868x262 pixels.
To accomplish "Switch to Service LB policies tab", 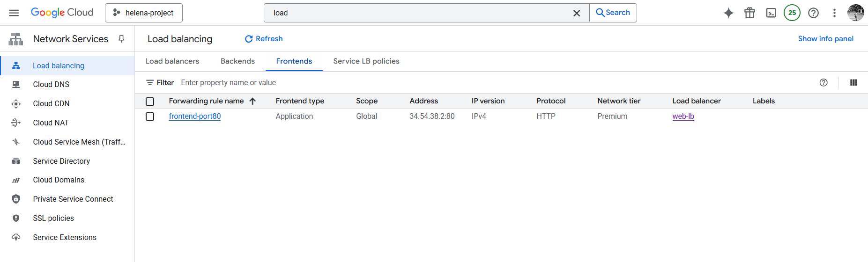I will click(x=366, y=61).
